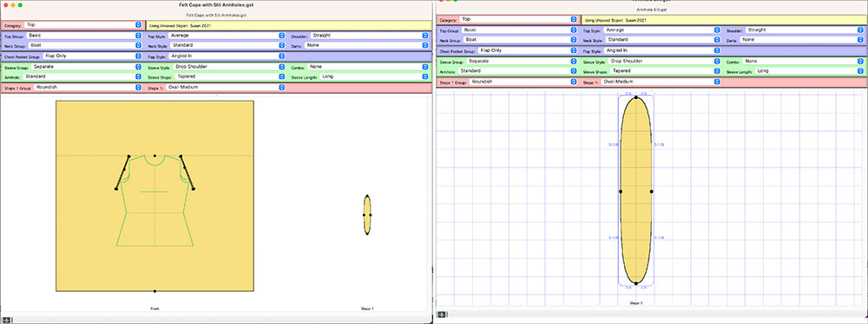Click the small oval Shape 1 in the left window
The image size is (868, 324).
367,215
